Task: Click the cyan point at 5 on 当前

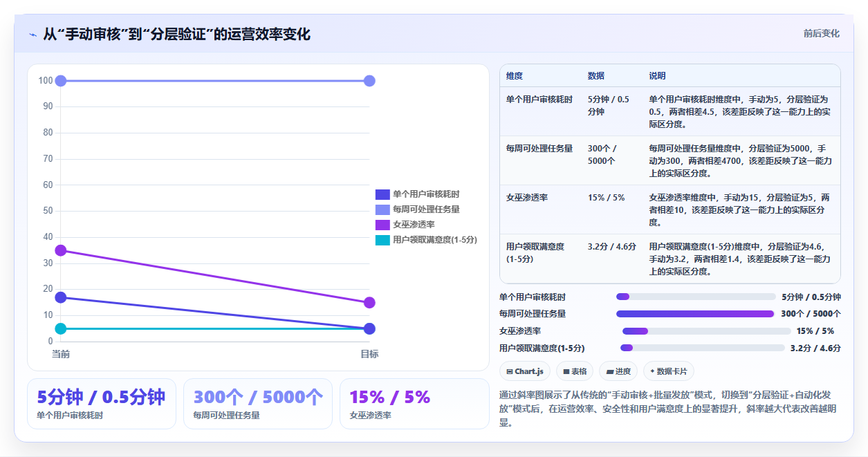Action: [x=61, y=328]
